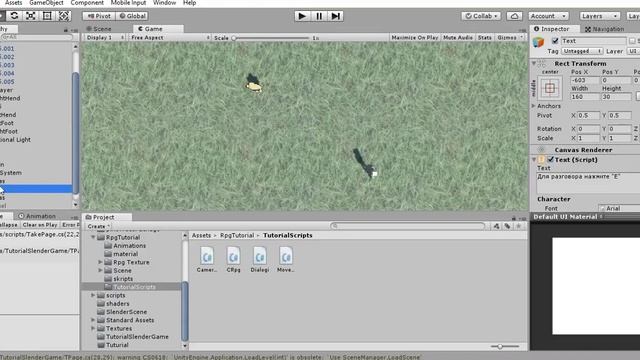Screen dimensions: 640x360
Task: Open the Display 1 dropdown
Action: click(105, 38)
